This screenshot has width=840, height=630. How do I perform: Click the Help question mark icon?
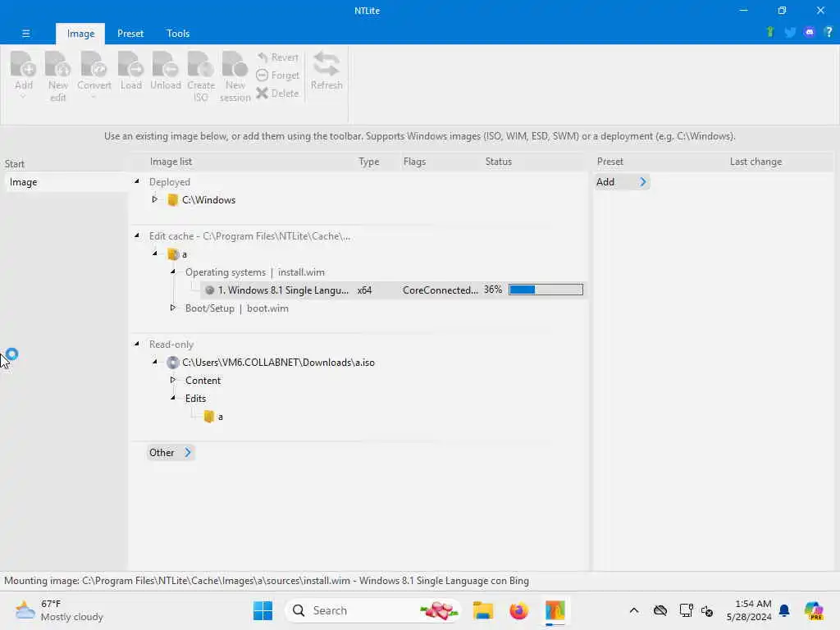[x=829, y=32]
